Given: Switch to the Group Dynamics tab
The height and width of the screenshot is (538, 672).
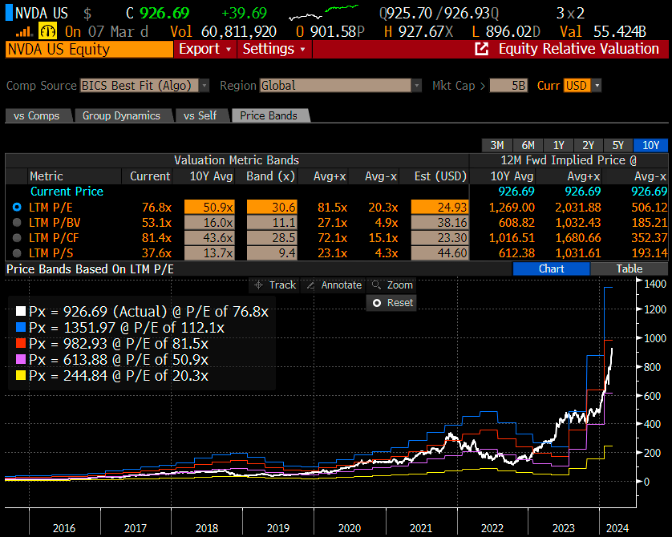Looking at the screenshot, I should 122,116.
